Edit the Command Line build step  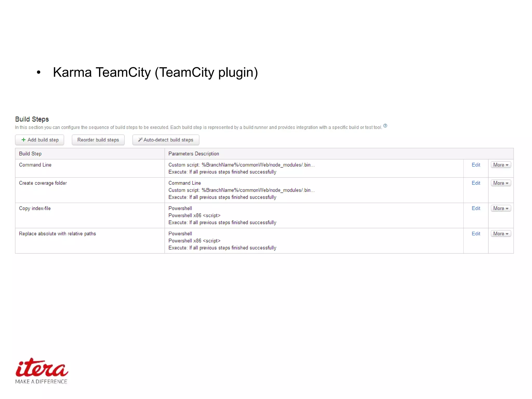[x=476, y=165]
